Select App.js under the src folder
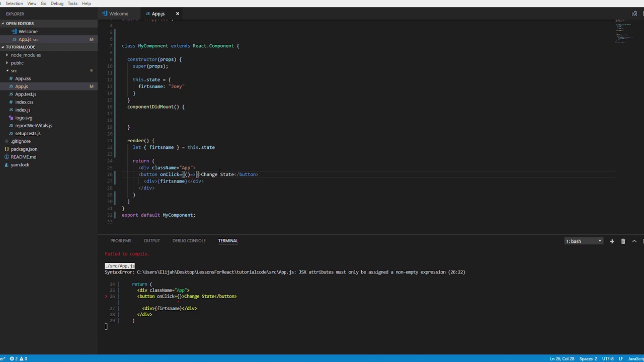Viewport: 644px width, 362px height. pyautogui.click(x=21, y=86)
